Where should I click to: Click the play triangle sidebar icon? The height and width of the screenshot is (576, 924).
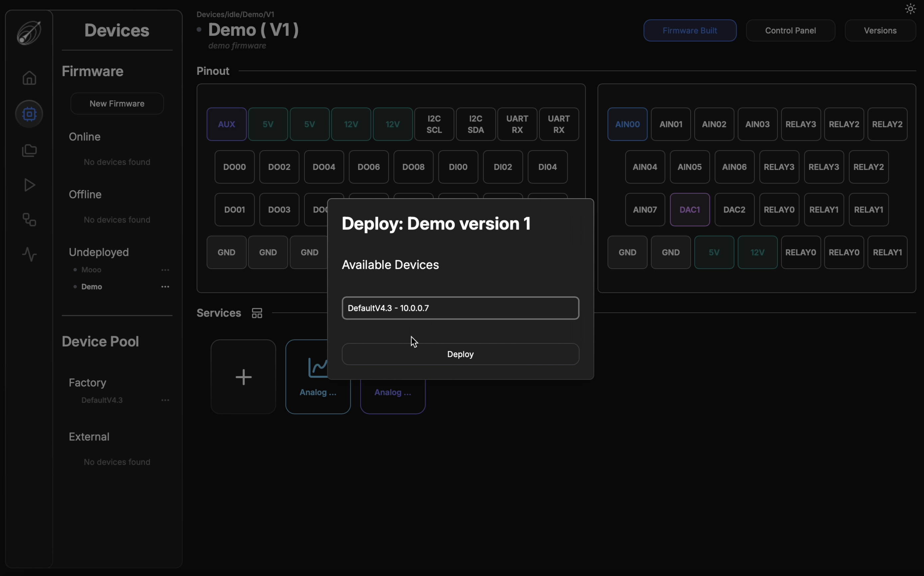tap(29, 185)
